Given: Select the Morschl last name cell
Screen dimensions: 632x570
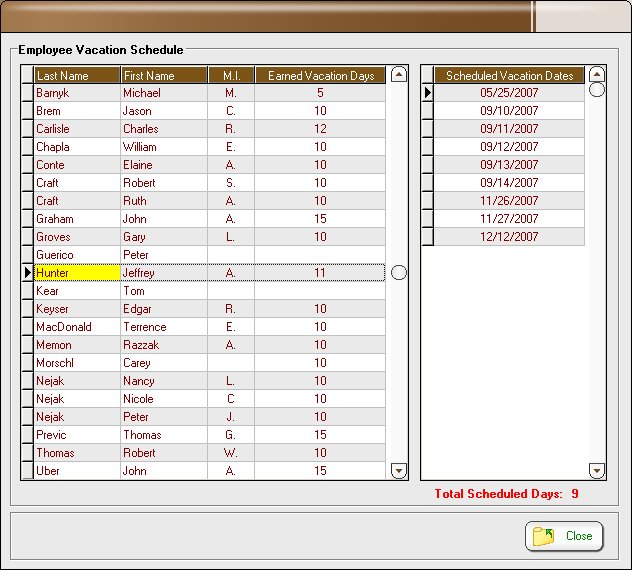Looking at the screenshot, I should point(77,363).
